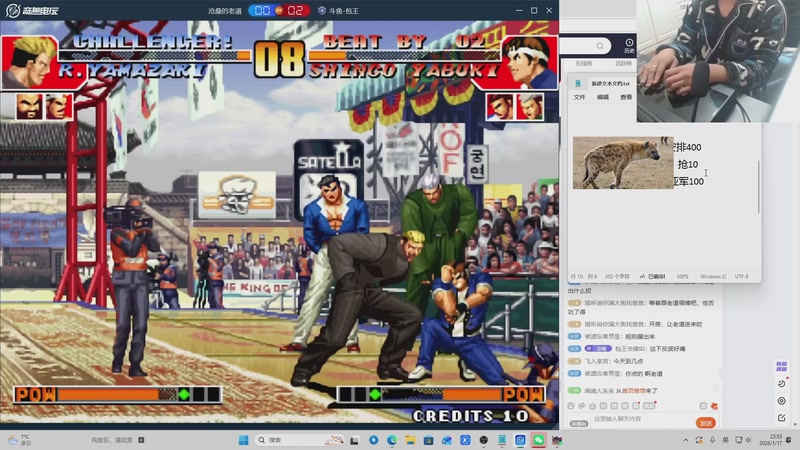Click the microphone icon in system tray

[x=712, y=440]
